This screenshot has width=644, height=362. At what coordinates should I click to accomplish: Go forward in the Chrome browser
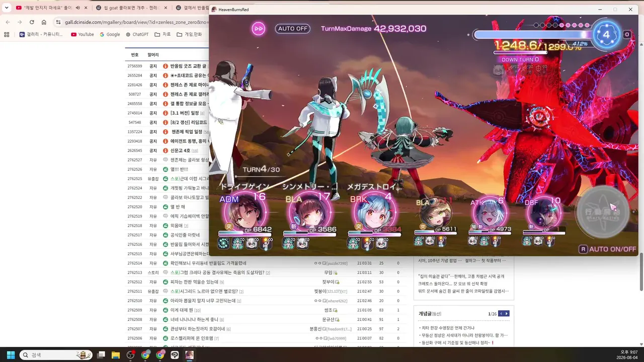pyautogui.click(x=20, y=22)
